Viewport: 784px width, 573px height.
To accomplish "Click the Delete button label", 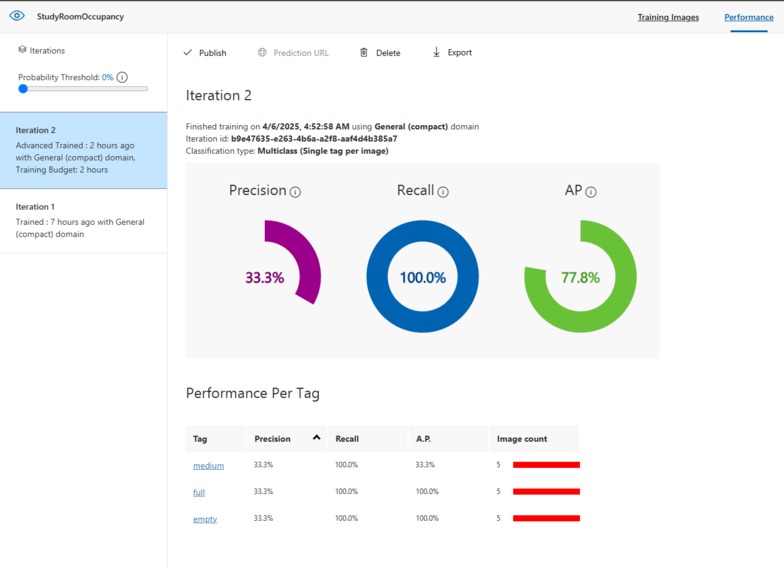I will 388,53.
